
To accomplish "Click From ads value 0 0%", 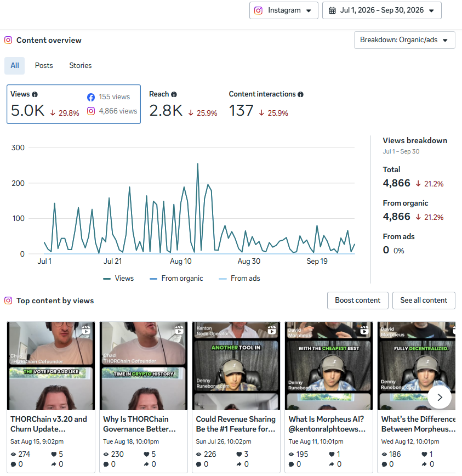I will (x=393, y=251).
